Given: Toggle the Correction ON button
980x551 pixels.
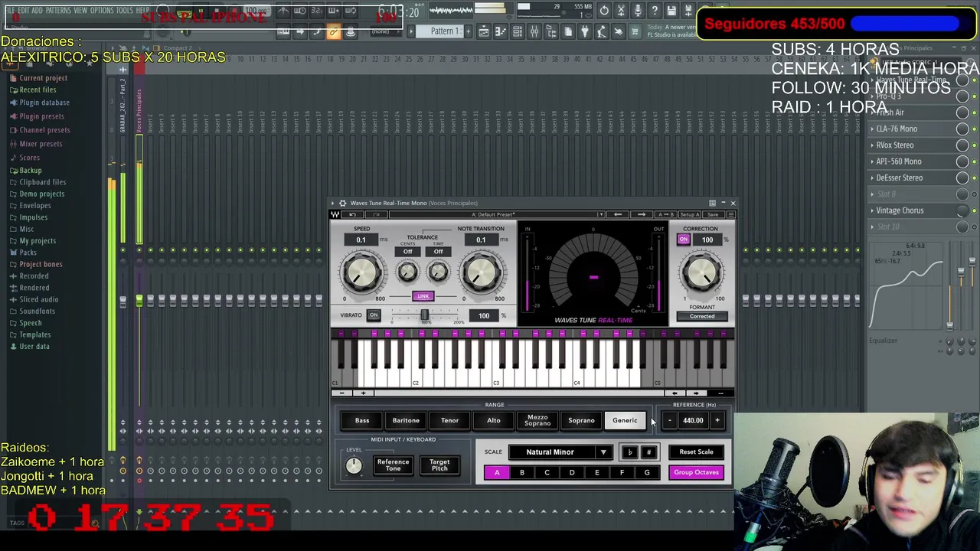Looking at the screenshot, I should [x=683, y=240].
